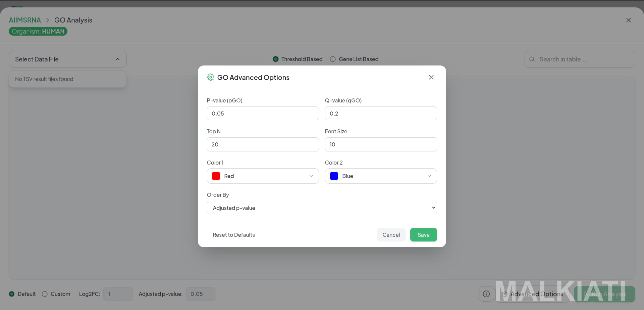Click the gear icon beside GO Advanced Options

click(x=211, y=77)
